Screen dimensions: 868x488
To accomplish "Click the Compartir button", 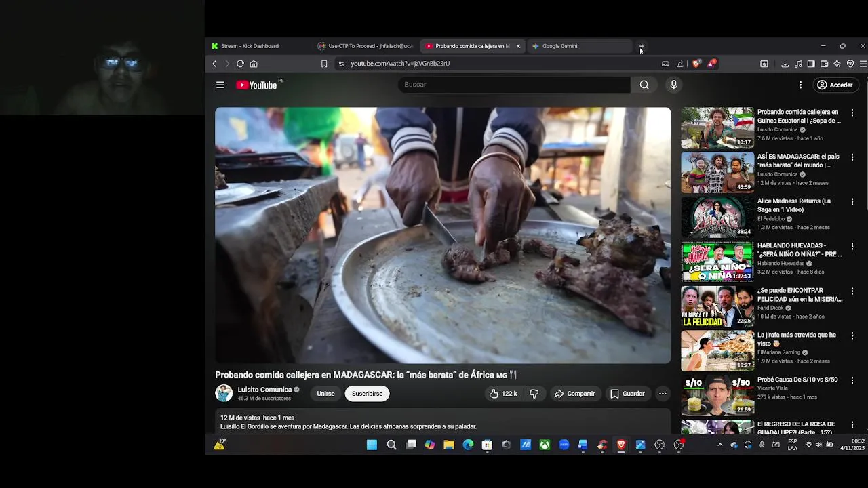I will [574, 394].
